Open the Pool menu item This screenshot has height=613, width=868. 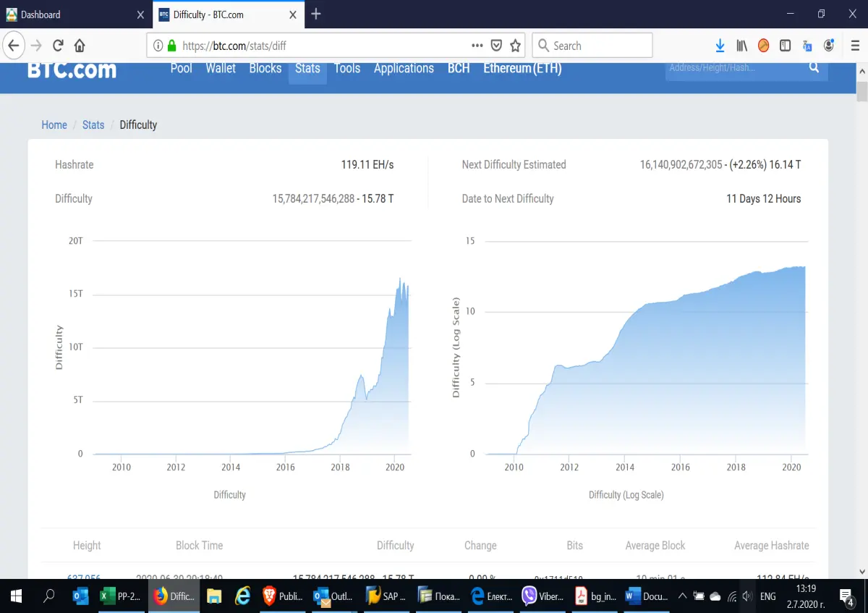pos(181,68)
